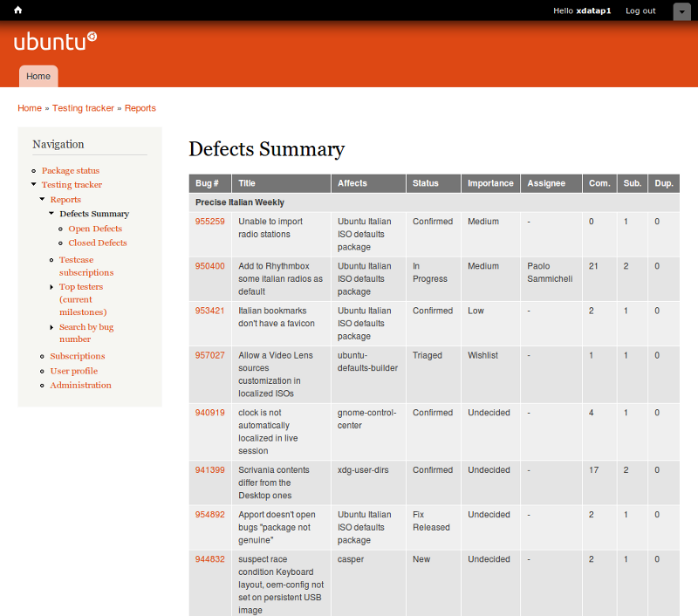The image size is (698, 616).
Task: Collapse the Testing tracker tree item
Action: click(33, 185)
